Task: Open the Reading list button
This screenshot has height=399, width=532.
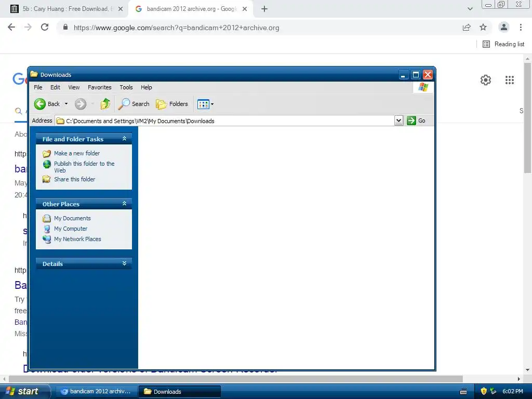Action: tap(503, 44)
